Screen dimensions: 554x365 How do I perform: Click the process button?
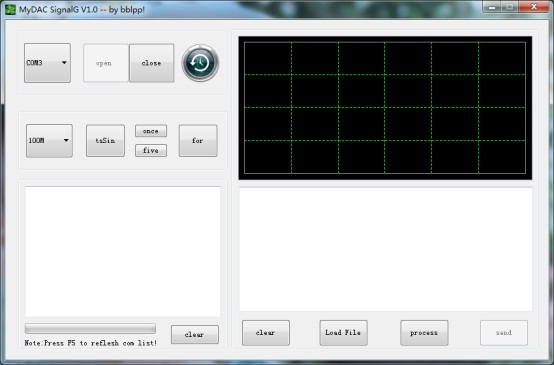coord(424,333)
